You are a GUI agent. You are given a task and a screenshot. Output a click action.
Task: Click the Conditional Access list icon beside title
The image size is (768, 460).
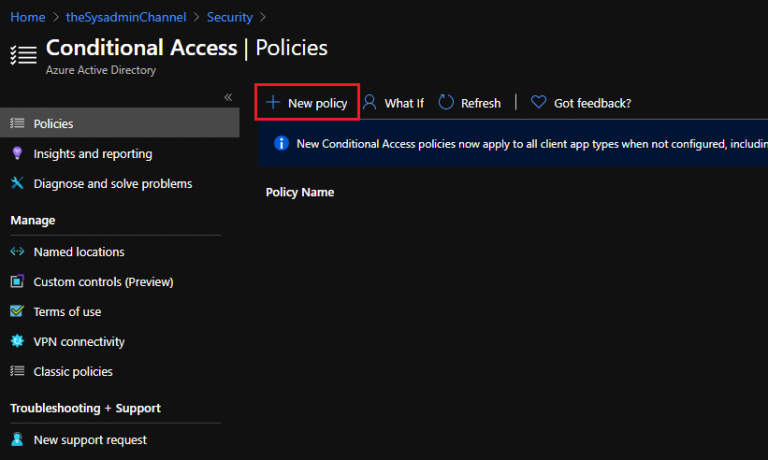pos(24,55)
